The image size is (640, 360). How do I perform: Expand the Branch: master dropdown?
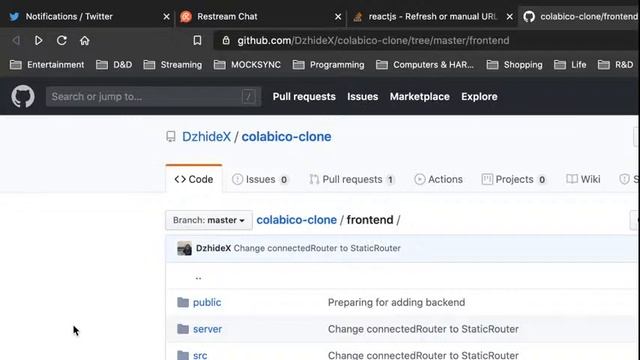tap(209, 220)
